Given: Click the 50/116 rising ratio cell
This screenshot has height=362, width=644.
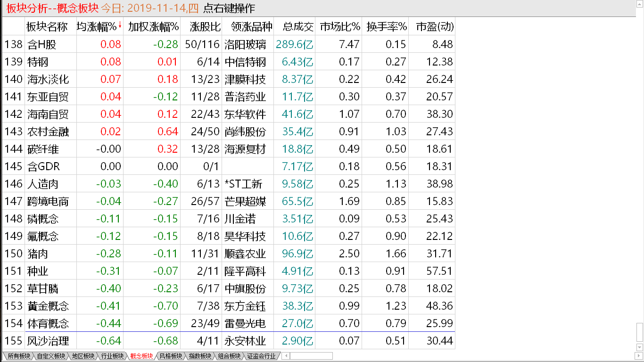Looking at the screenshot, I should 203,44.
